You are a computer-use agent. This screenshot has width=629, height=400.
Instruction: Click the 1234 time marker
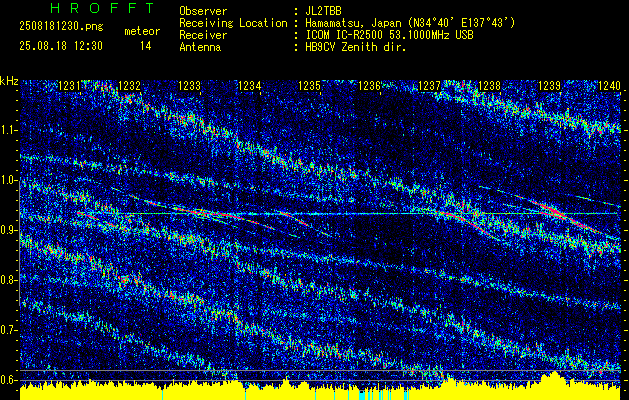[250, 85]
